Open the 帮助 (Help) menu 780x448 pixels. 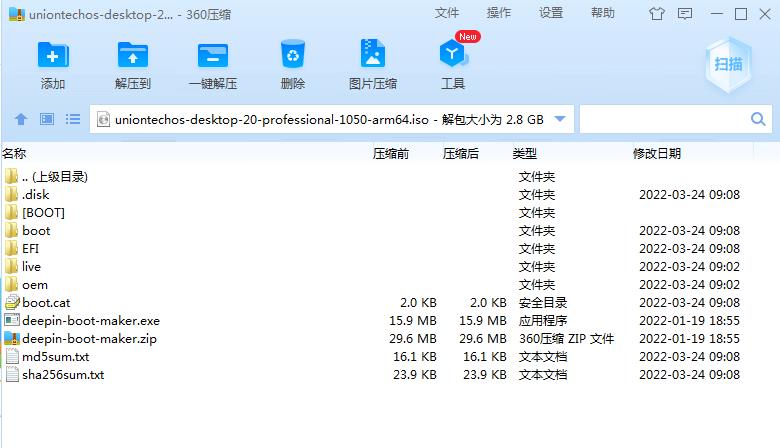coord(603,13)
